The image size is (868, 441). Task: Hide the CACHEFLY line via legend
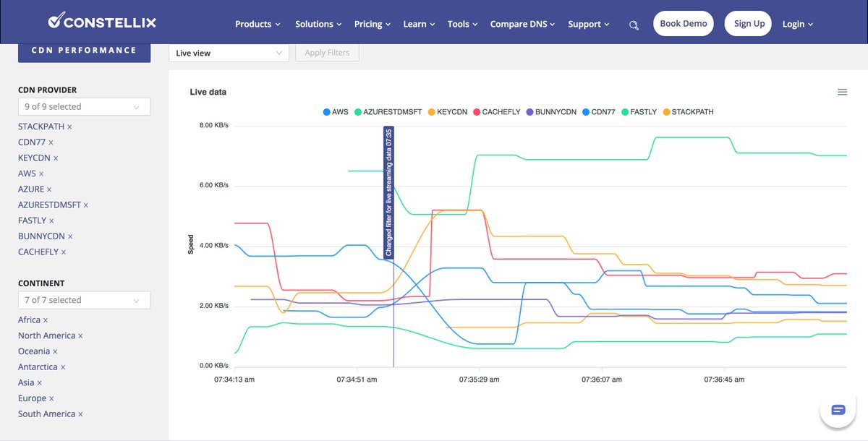click(x=496, y=112)
